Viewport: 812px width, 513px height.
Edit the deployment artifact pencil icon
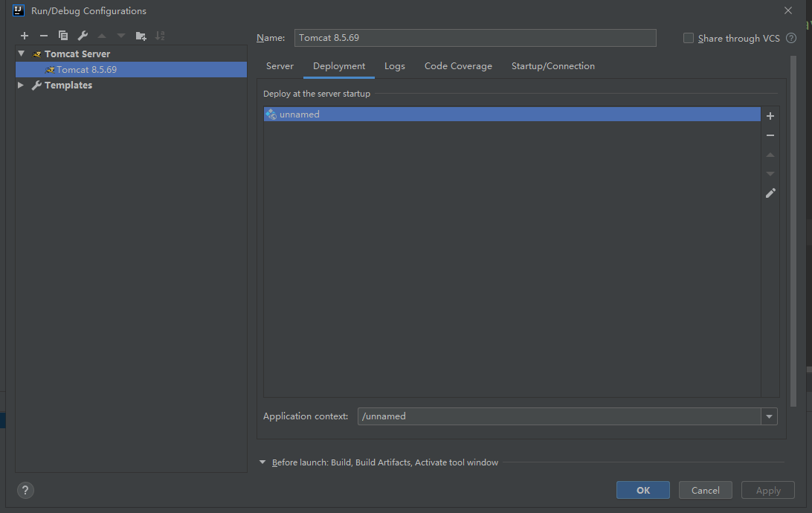[x=770, y=193]
